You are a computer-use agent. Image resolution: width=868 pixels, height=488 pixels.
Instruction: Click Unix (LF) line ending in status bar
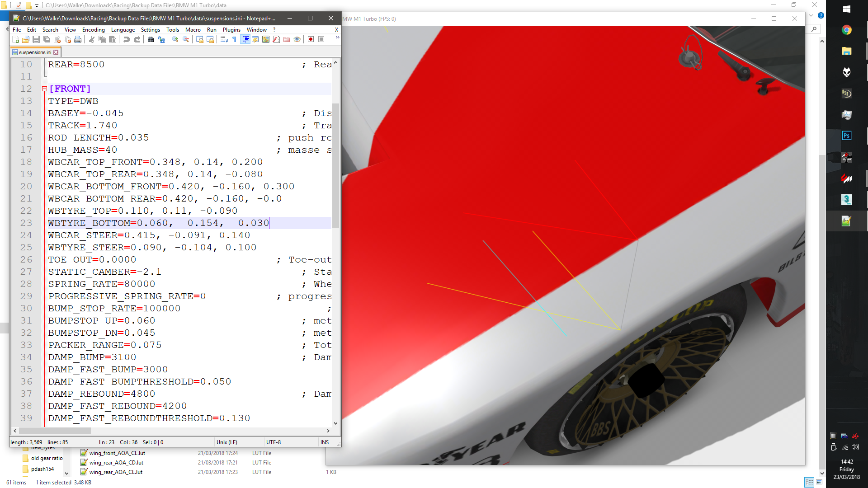(x=227, y=442)
